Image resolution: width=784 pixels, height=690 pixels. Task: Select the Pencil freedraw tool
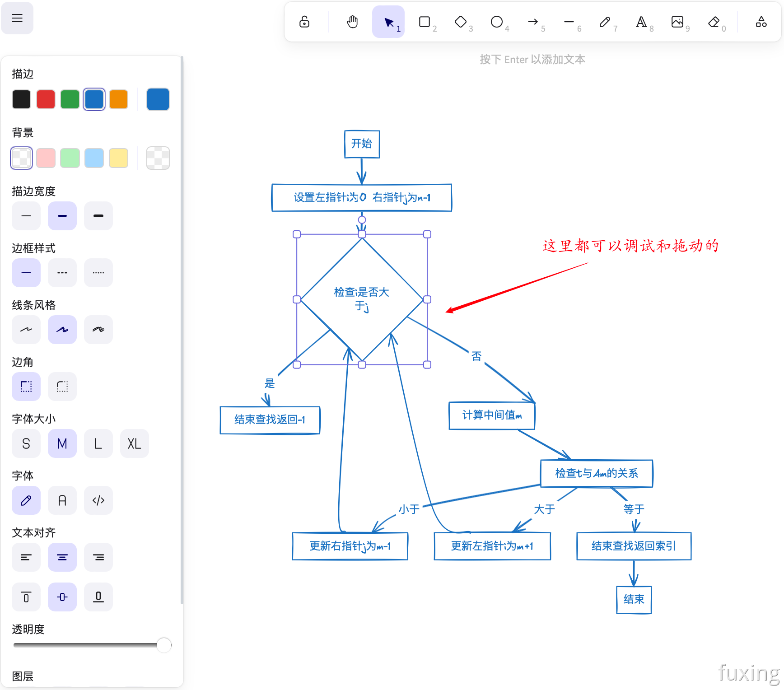[x=605, y=22]
